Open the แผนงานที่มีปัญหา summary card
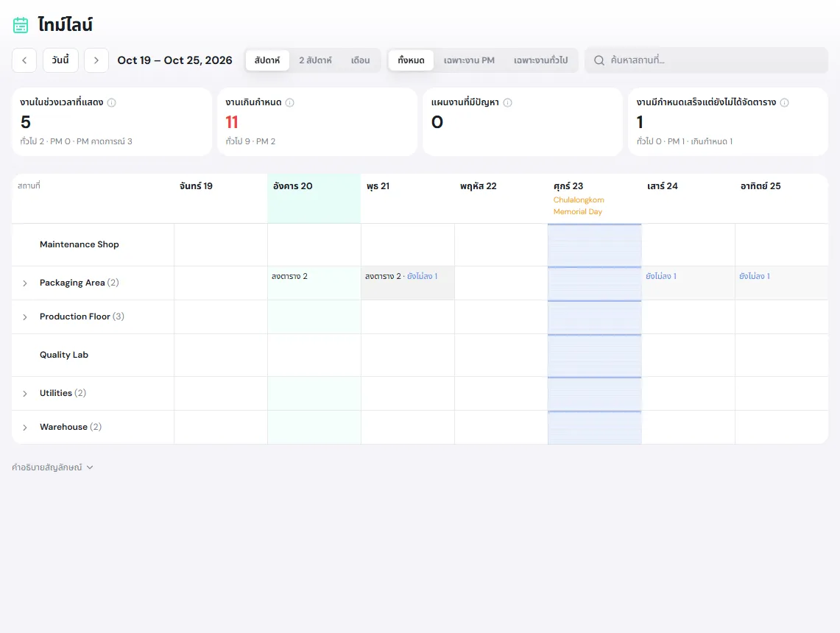The width and height of the screenshot is (840, 633). tap(522, 122)
